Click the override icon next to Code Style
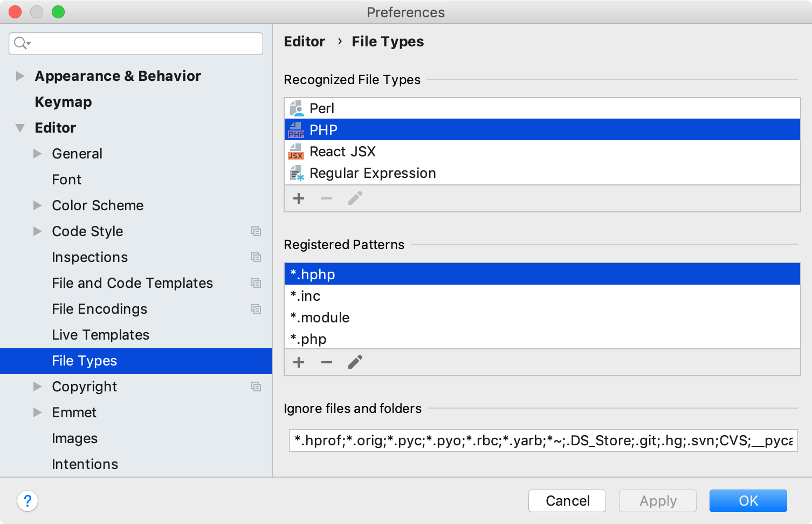812x524 pixels. (256, 231)
